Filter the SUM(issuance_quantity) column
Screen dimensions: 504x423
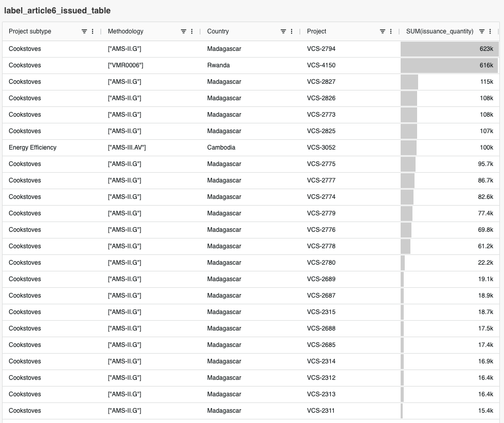point(482,31)
